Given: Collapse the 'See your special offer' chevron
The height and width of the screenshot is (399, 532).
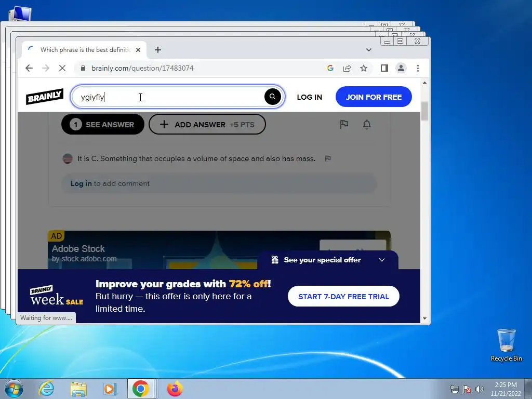Looking at the screenshot, I should 382,260.
